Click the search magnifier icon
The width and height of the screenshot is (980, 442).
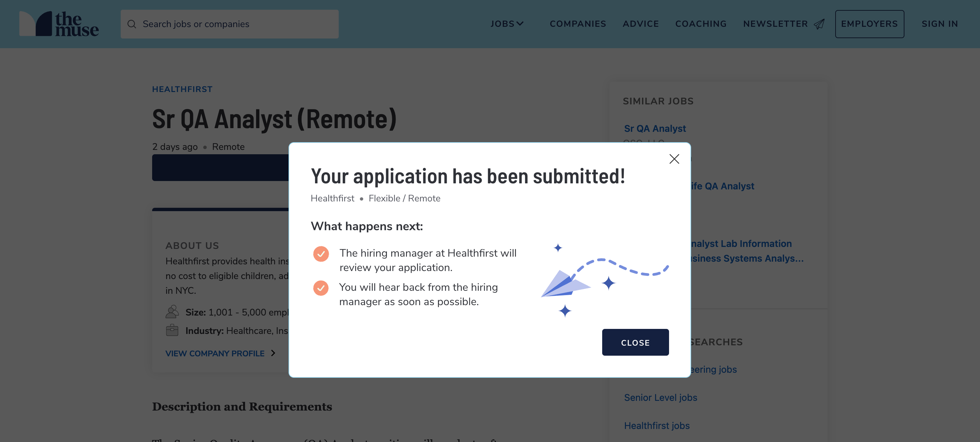click(132, 24)
